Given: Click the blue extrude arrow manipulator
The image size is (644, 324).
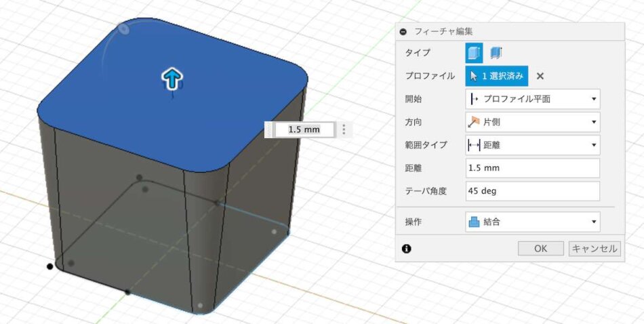Looking at the screenshot, I should coord(172,79).
